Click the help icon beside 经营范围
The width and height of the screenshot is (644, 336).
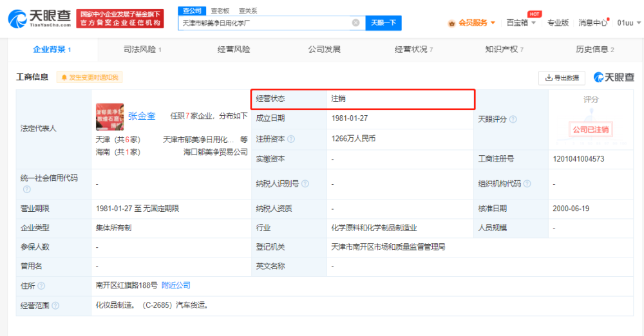(x=55, y=306)
